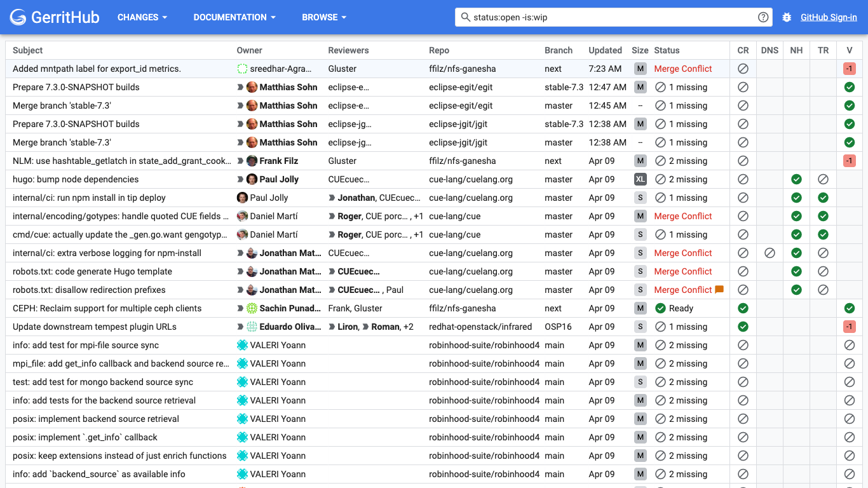This screenshot has width=868, height=488.
Task: Click sreedhar-Agra owner avatar icon
Action: pyautogui.click(x=242, y=69)
